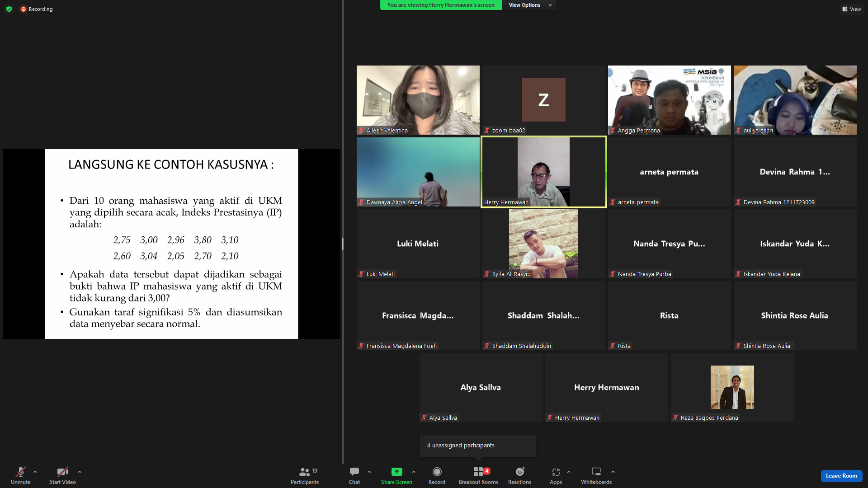868x488 pixels.
Task: Expand video options arrow next to Start Video
Action: [x=80, y=472]
